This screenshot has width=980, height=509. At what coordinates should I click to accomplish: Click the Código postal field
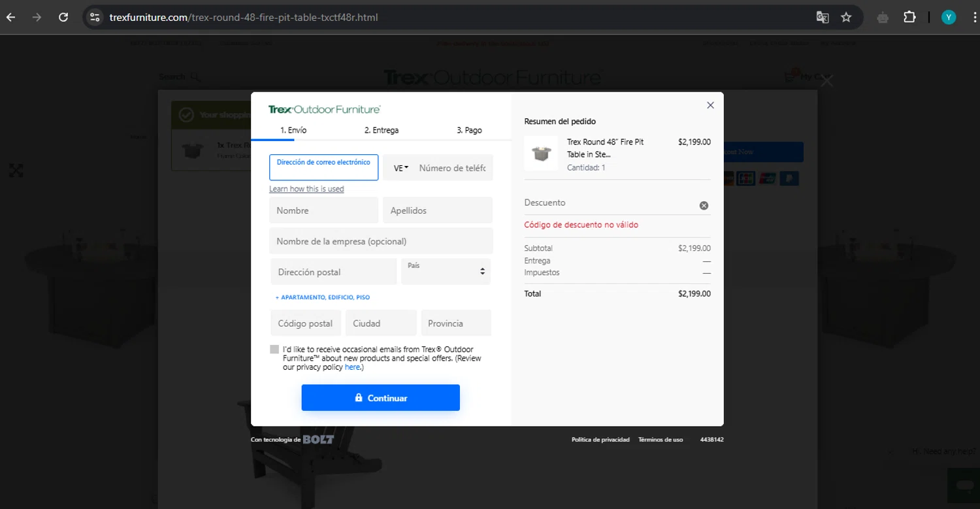coord(306,323)
